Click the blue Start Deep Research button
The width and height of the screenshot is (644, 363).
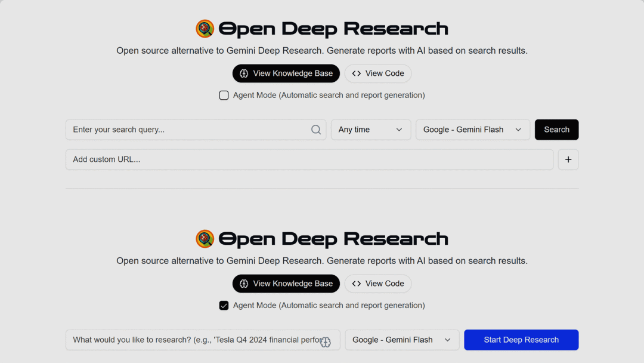(x=521, y=340)
